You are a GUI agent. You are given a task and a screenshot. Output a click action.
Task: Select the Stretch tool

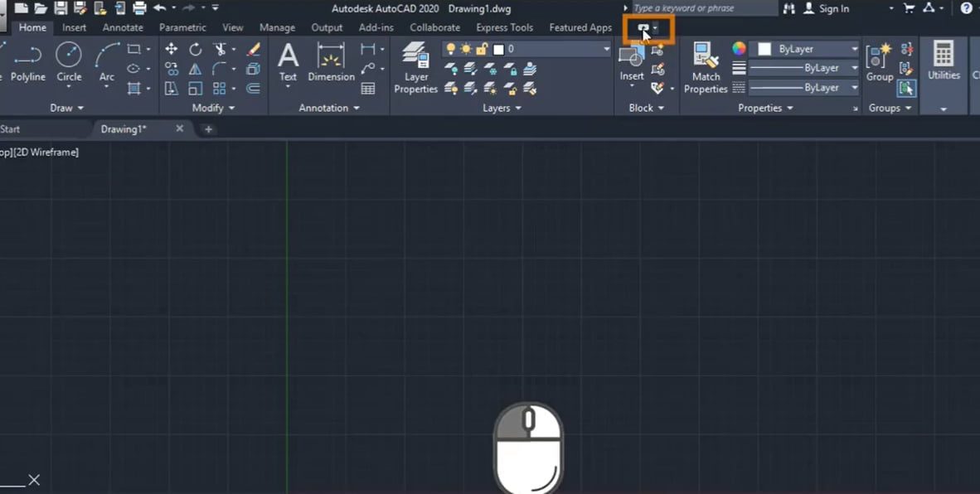(x=172, y=88)
